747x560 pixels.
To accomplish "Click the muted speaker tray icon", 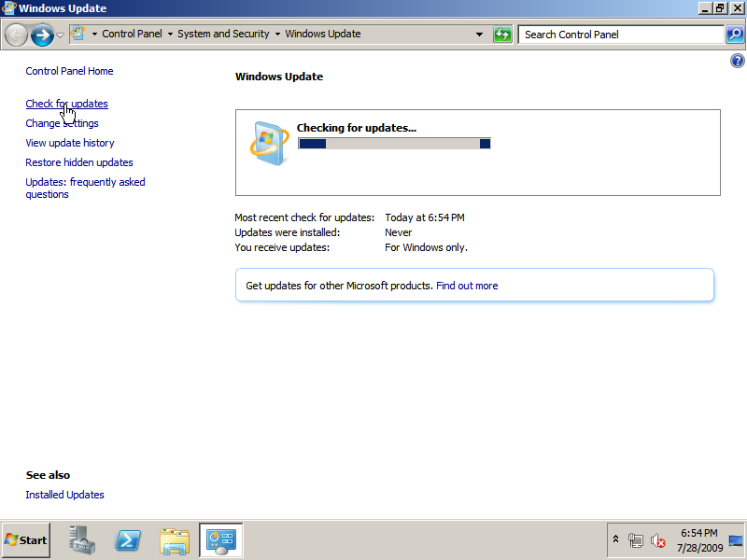I will pyautogui.click(x=658, y=540).
